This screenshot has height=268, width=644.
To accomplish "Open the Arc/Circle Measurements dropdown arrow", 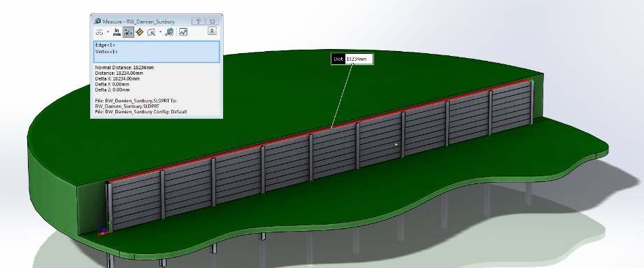I will click(108, 31).
